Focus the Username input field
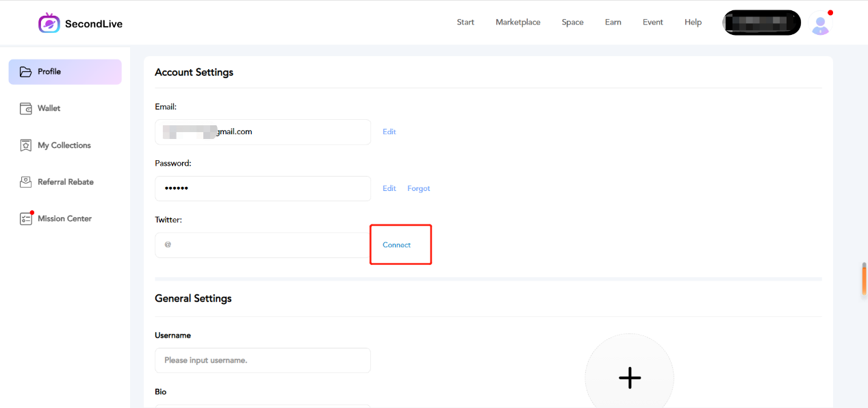Image resolution: width=868 pixels, height=408 pixels. click(x=262, y=360)
